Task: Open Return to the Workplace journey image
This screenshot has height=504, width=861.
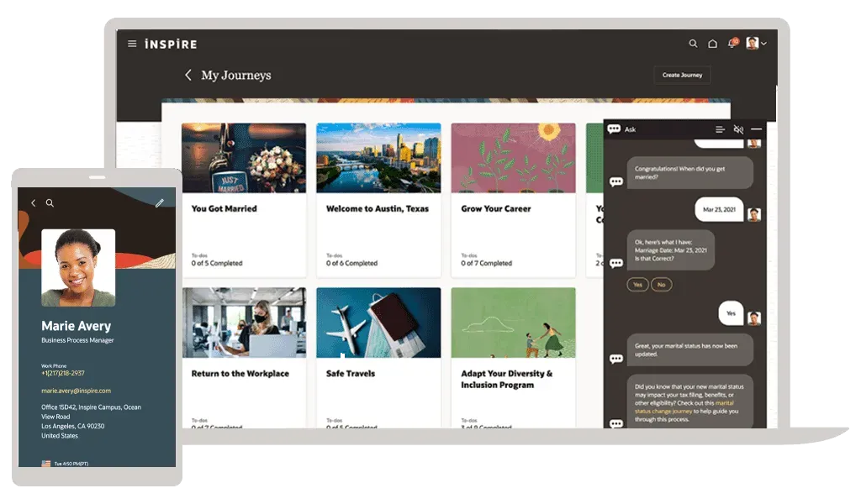Action: (244, 323)
